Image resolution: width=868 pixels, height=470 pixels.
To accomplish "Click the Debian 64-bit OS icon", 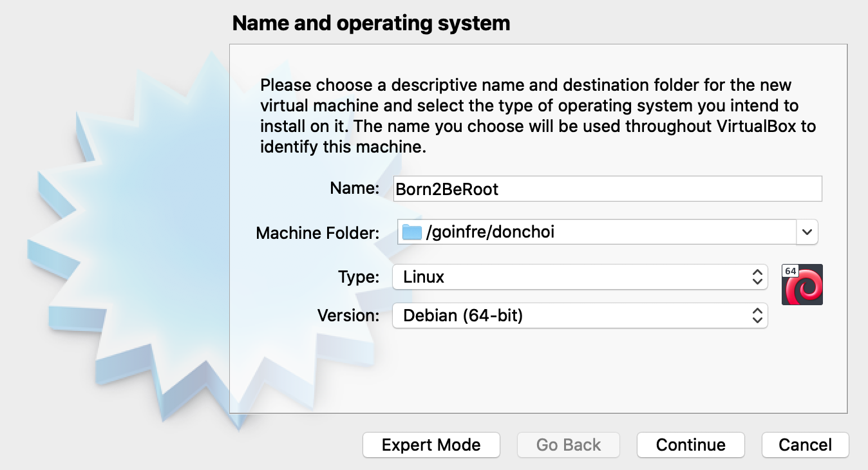I will tap(802, 285).
